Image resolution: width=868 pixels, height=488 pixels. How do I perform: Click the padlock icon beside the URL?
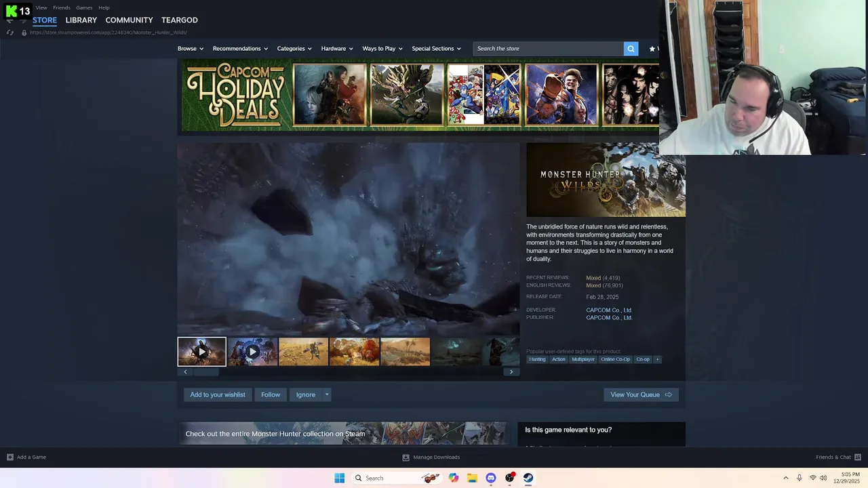(x=24, y=33)
